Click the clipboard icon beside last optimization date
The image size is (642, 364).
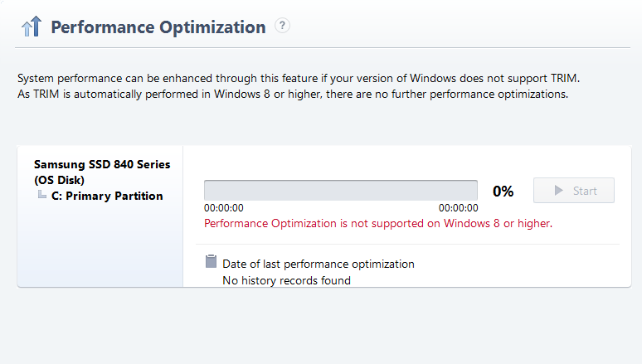(211, 262)
